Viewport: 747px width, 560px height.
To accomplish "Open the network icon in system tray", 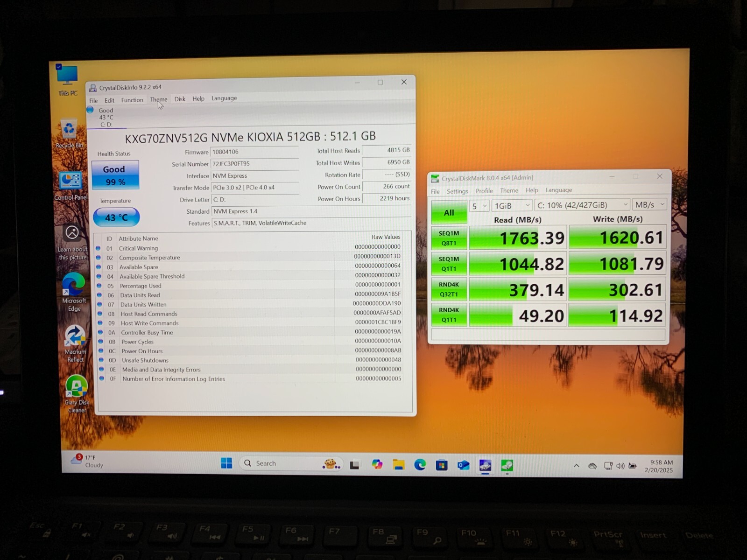I will coord(608,466).
